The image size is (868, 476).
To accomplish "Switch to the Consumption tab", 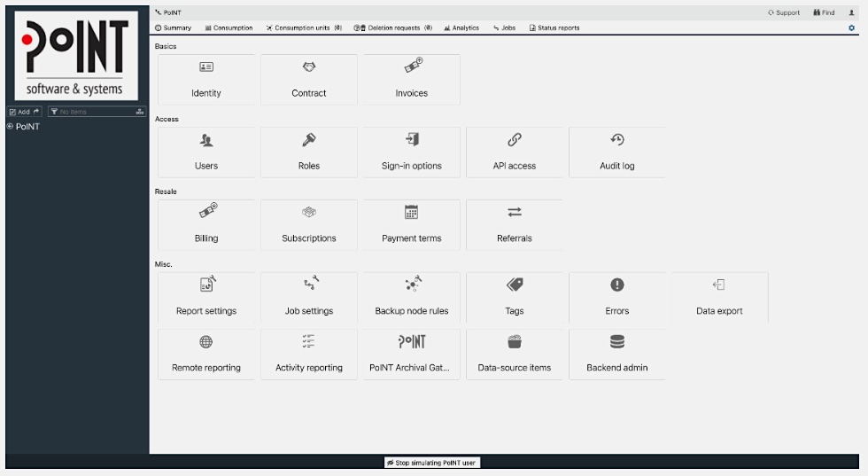I will pyautogui.click(x=229, y=27).
